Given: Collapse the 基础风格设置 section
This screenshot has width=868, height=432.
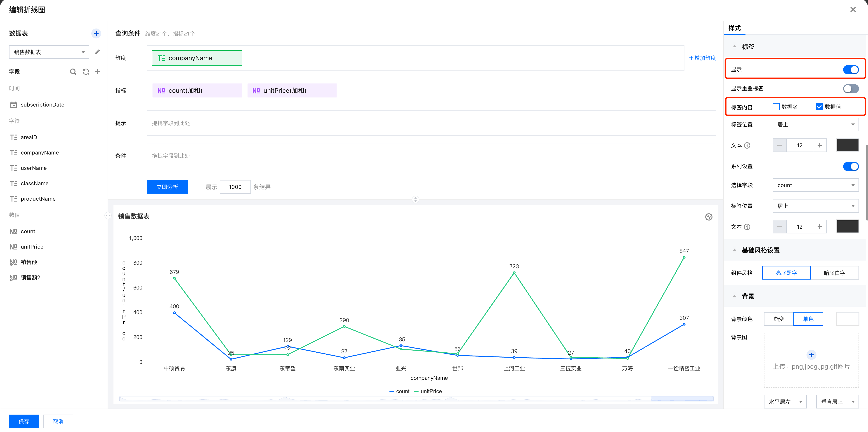Looking at the screenshot, I should pyautogui.click(x=735, y=250).
